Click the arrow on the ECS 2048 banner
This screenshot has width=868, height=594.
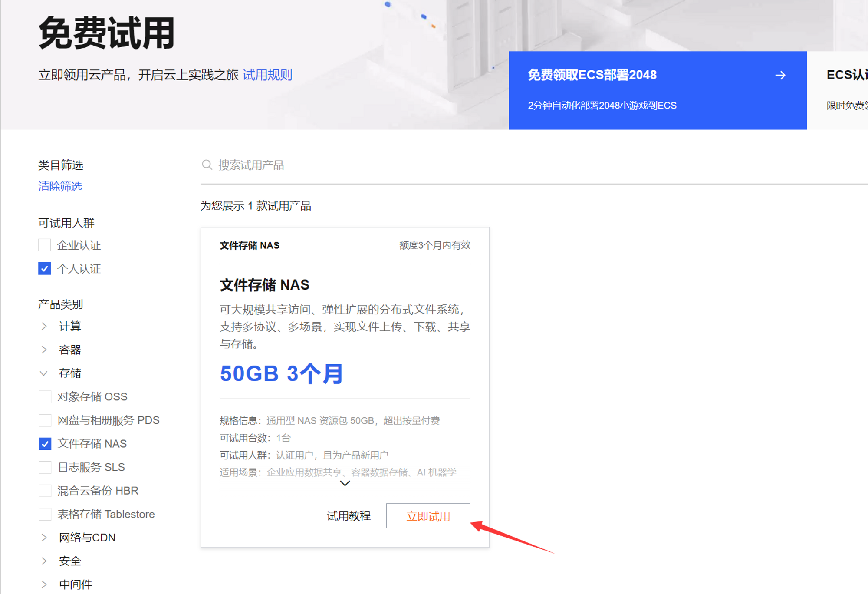[x=781, y=75]
